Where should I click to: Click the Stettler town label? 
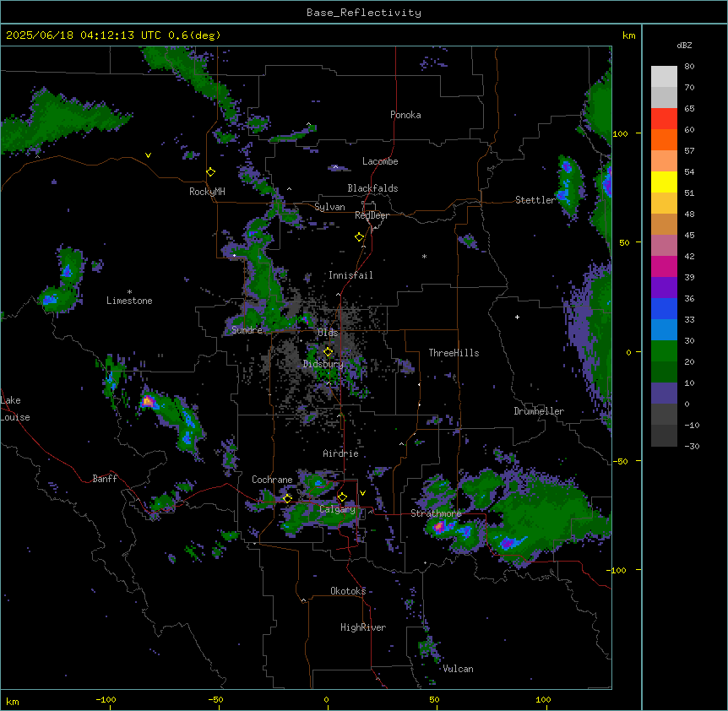click(535, 200)
